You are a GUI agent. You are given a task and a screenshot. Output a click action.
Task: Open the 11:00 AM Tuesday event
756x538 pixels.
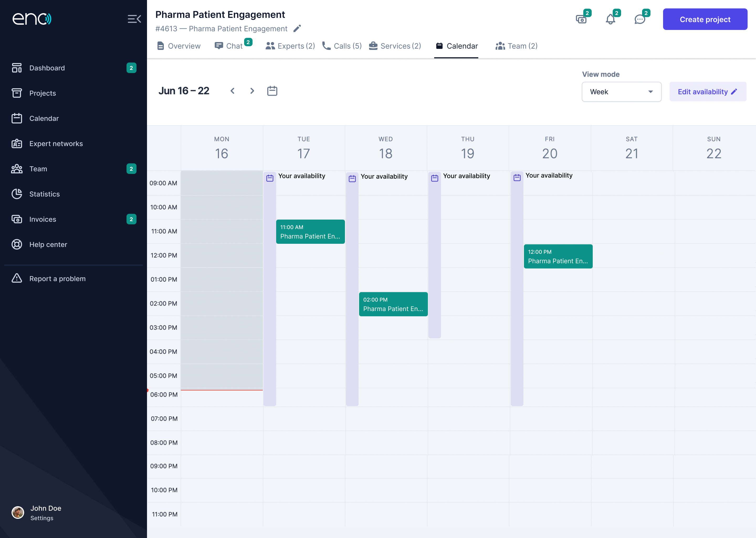pyautogui.click(x=310, y=231)
